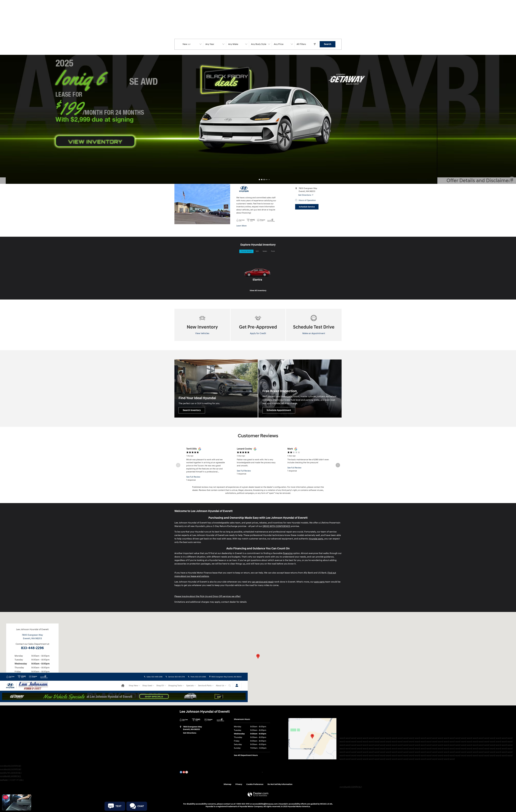The image size is (516, 812).
Task: Open the TEXT chat widget button
Action: pos(115,806)
